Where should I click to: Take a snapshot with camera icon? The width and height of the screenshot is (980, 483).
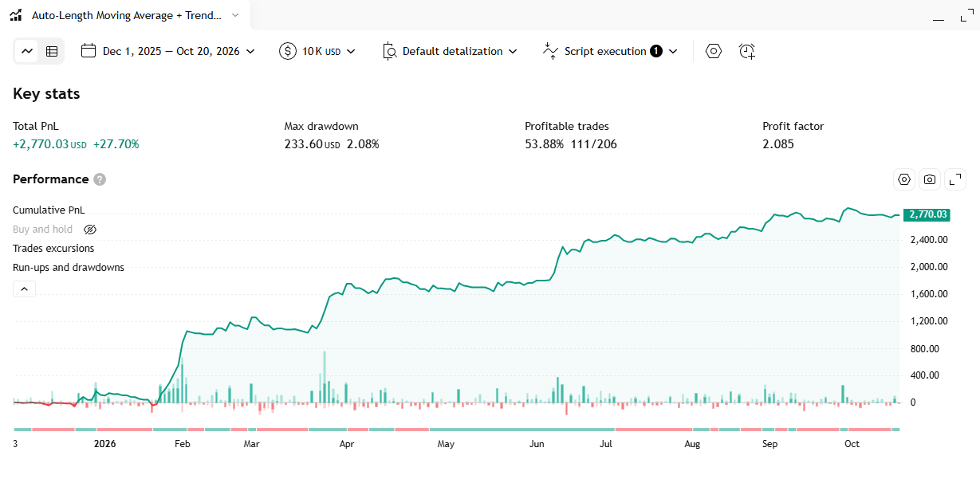point(930,179)
